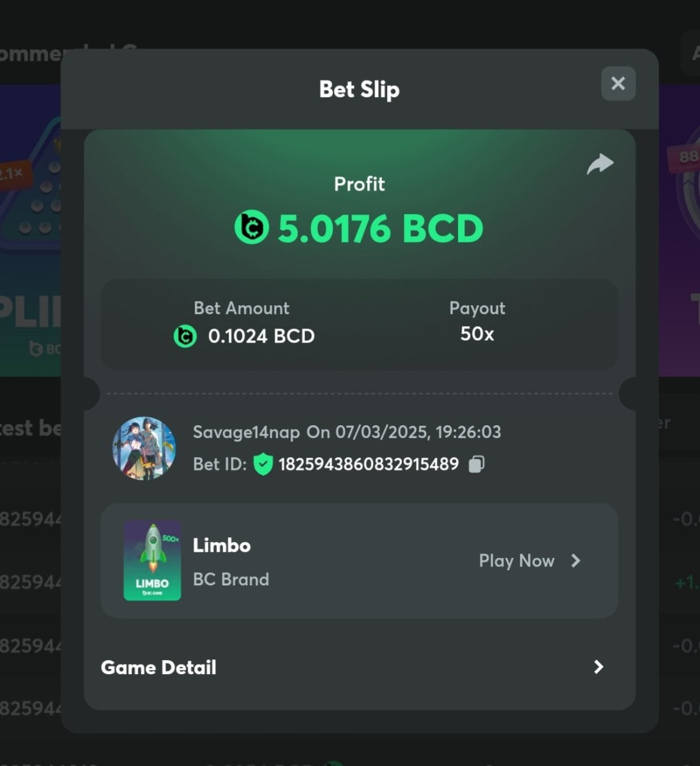This screenshot has height=766, width=700.
Task: Open the Savage14nap profile avatar
Action: [144, 448]
